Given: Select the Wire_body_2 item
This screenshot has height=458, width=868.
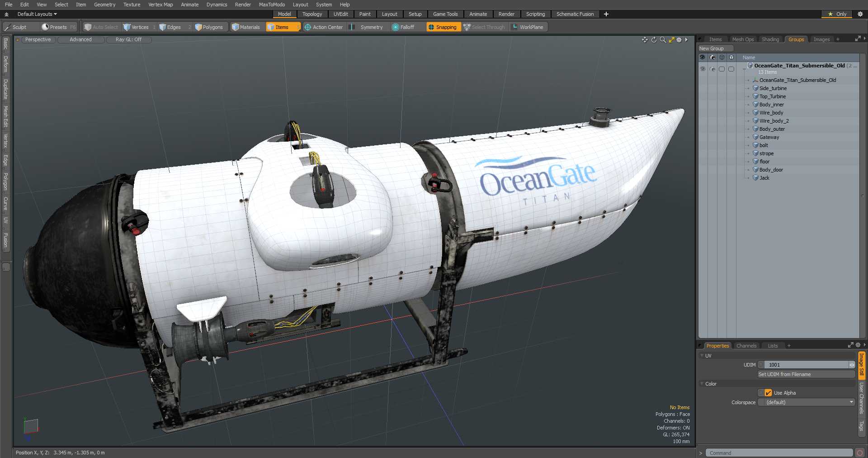Looking at the screenshot, I should [774, 121].
